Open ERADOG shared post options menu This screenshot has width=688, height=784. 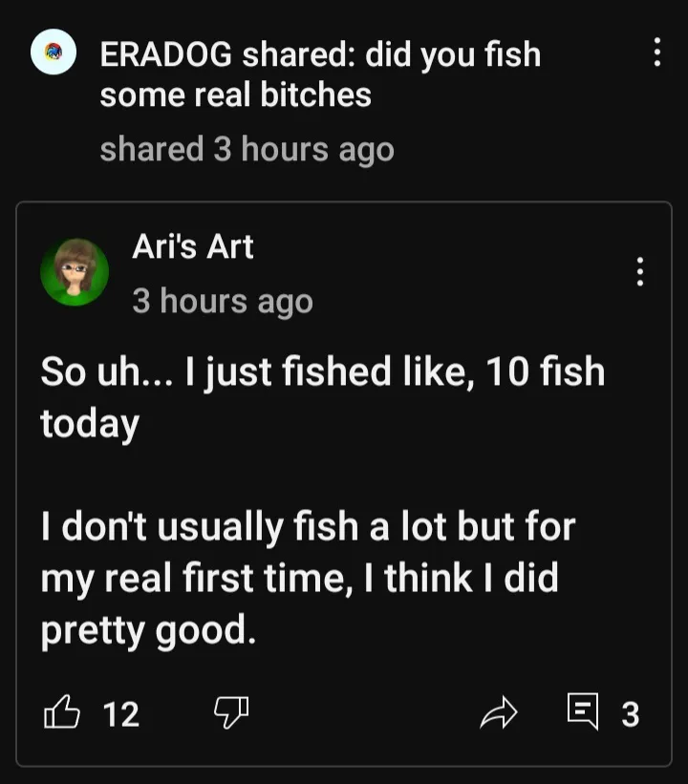(656, 53)
